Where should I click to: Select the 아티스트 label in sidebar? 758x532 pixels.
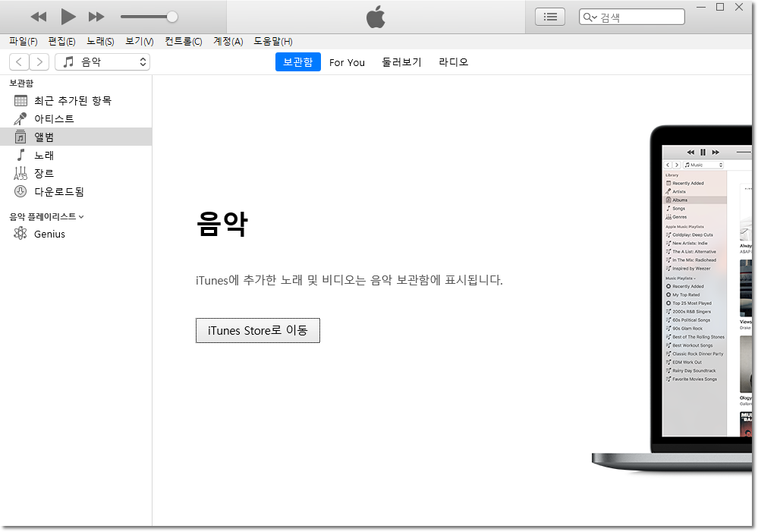[54, 119]
